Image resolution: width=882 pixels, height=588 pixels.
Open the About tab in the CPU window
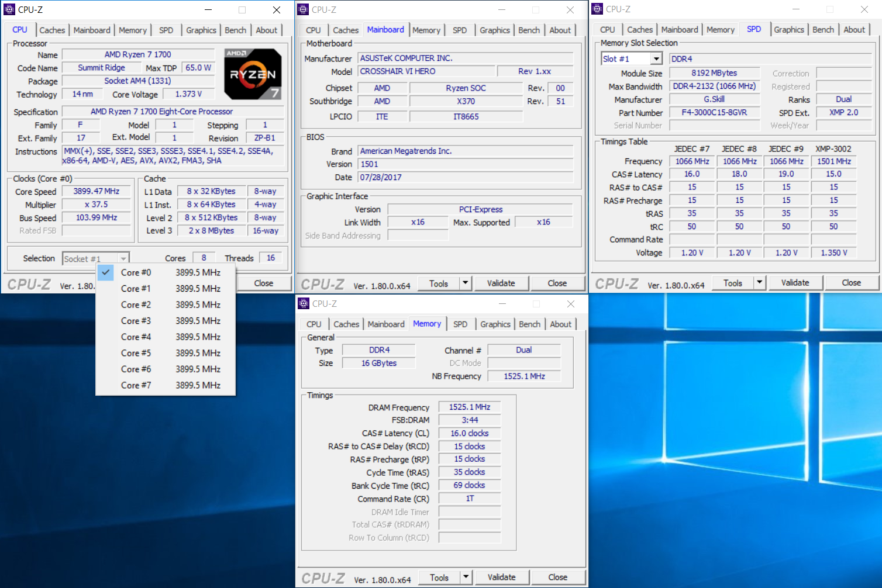tap(267, 30)
